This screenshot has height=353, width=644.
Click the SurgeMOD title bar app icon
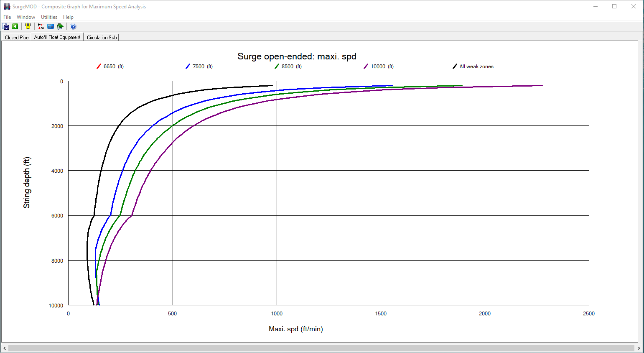[7, 6]
